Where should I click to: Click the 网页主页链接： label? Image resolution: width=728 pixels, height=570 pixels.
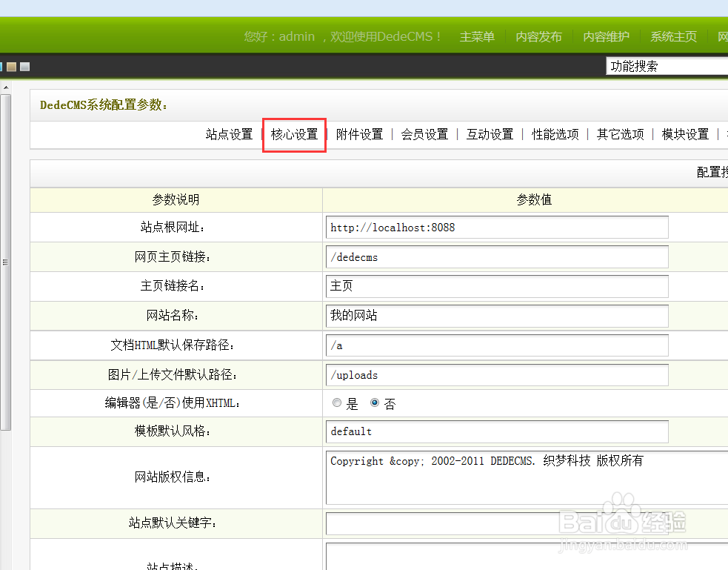click(173, 257)
